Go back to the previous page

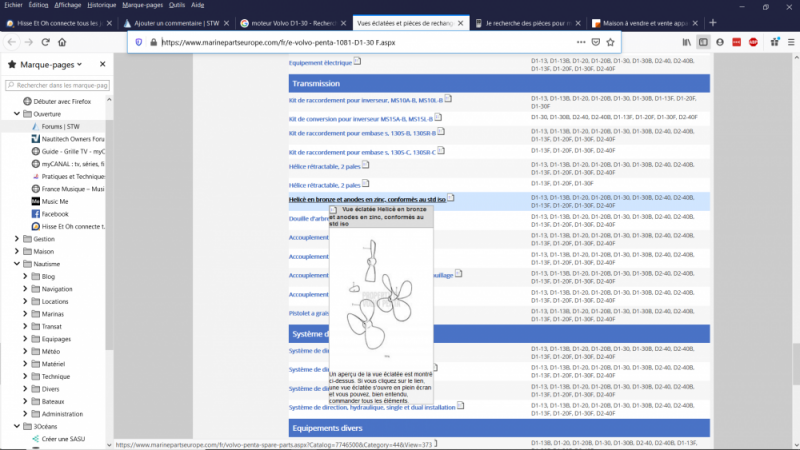12,42
